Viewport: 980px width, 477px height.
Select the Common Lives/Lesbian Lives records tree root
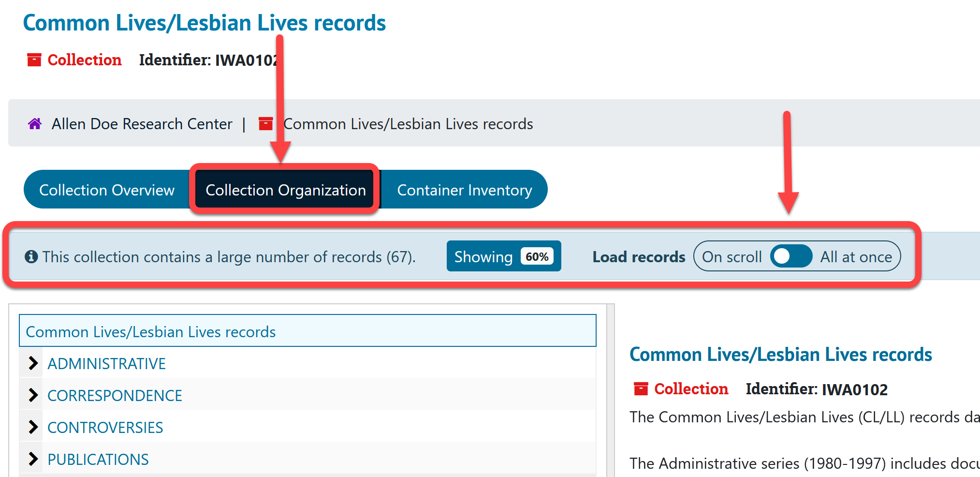pyautogui.click(x=150, y=332)
